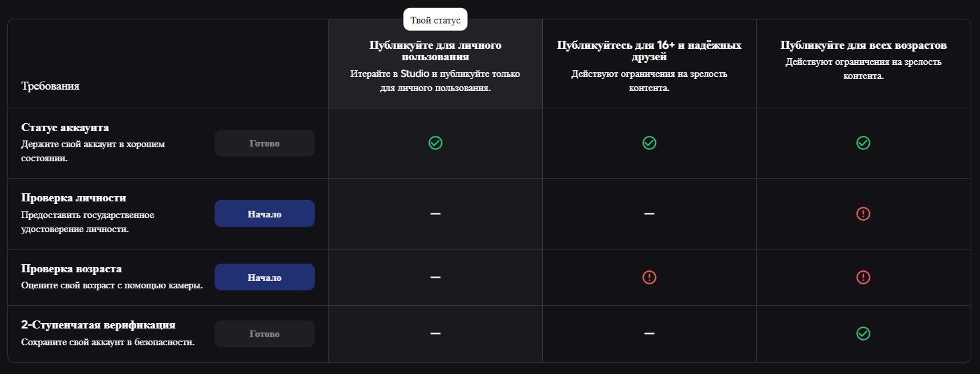Click dash icon for 2-step verification under personal use

[x=435, y=333]
